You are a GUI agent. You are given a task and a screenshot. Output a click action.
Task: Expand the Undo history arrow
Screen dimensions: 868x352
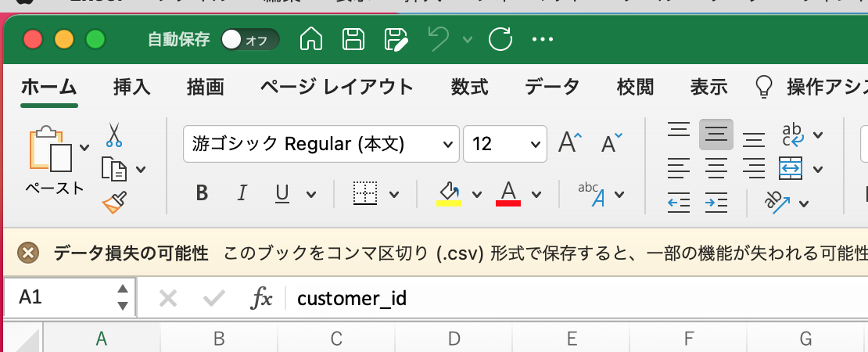tap(468, 39)
